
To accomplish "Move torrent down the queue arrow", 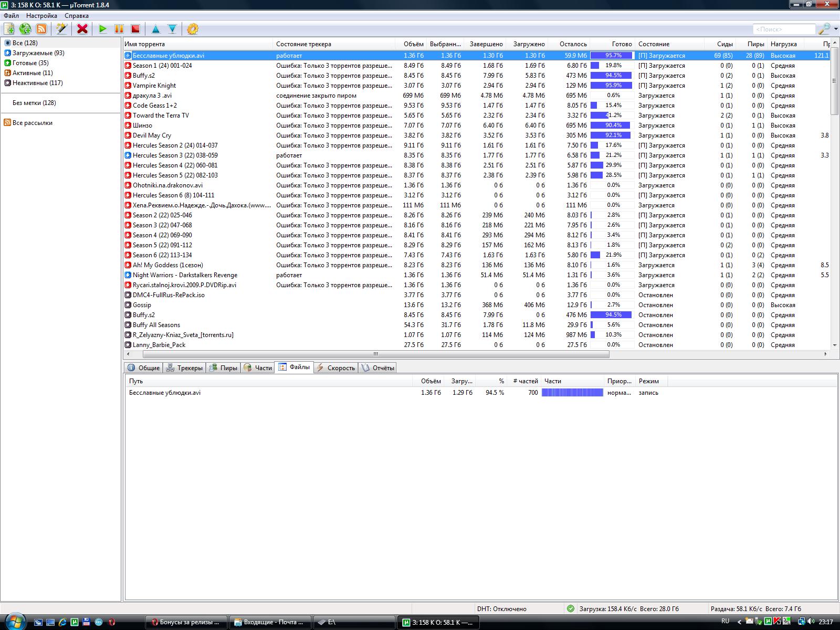I will coord(172,29).
